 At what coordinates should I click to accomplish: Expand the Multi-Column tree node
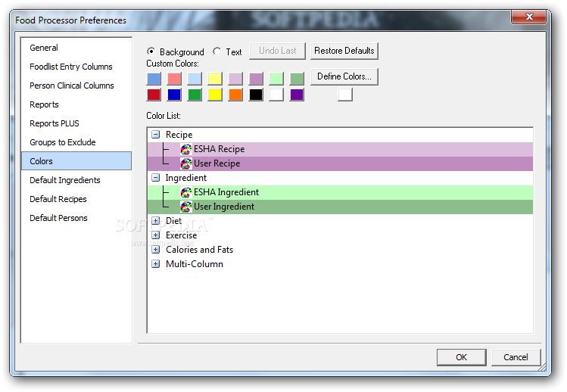[x=155, y=264]
